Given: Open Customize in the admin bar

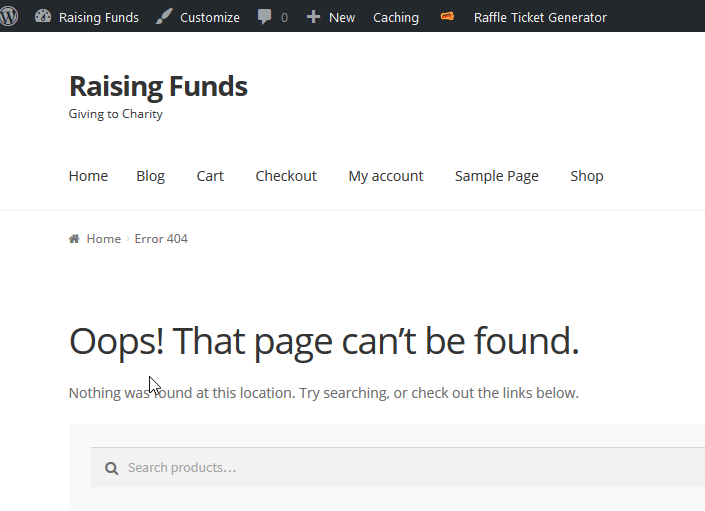Looking at the screenshot, I should click(210, 17).
